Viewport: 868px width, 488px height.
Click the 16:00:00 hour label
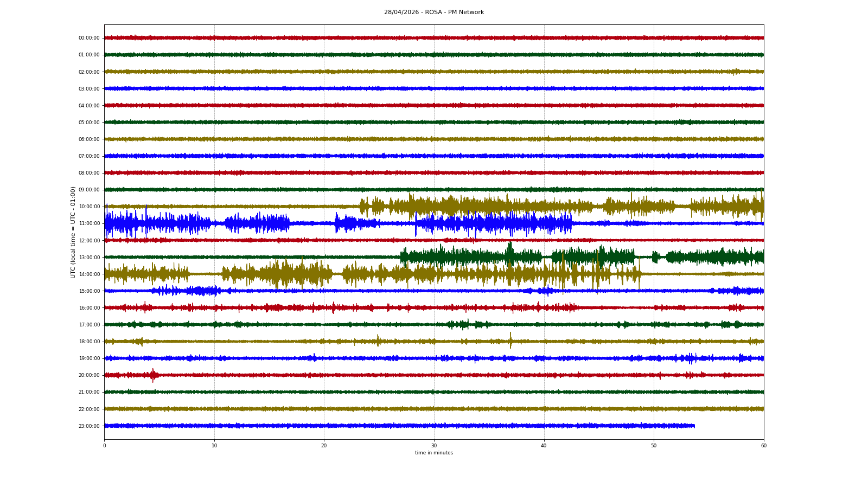click(x=89, y=308)
